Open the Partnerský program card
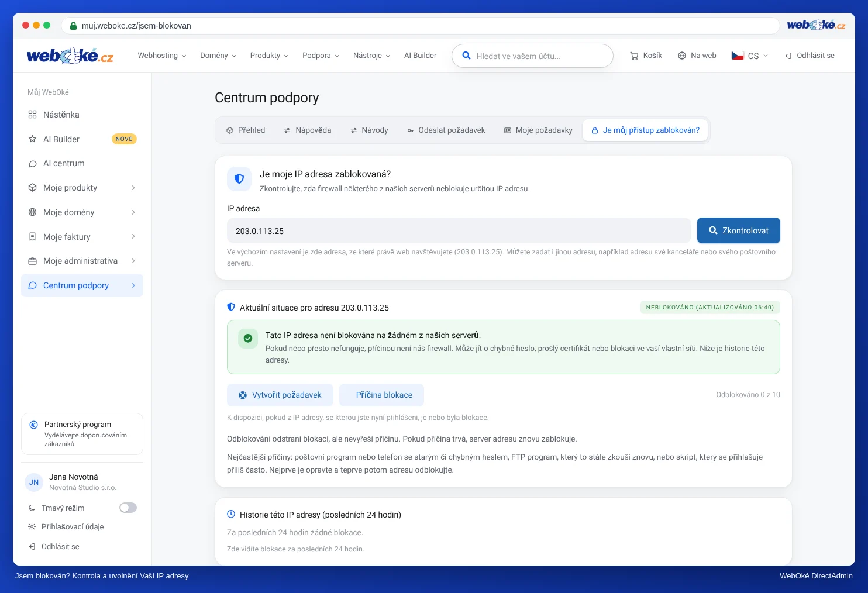The image size is (868, 593). tap(82, 434)
